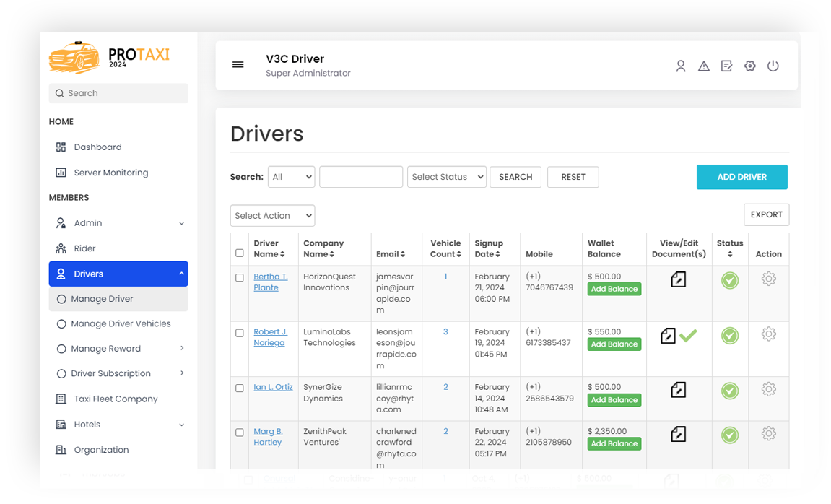Click the green verified checkmark in Robert's row
Image resolution: width=831 pixels, height=504 pixels.
click(688, 336)
